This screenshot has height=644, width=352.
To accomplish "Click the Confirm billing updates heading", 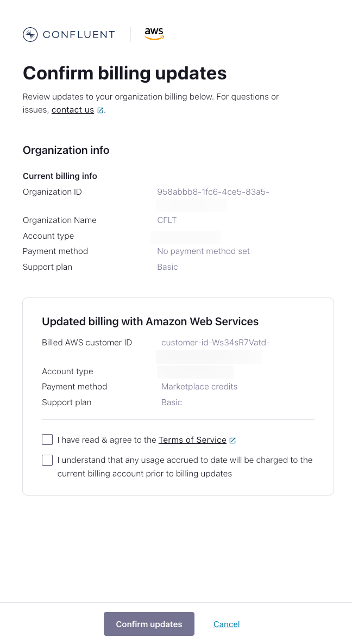I will click(x=124, y=73).
